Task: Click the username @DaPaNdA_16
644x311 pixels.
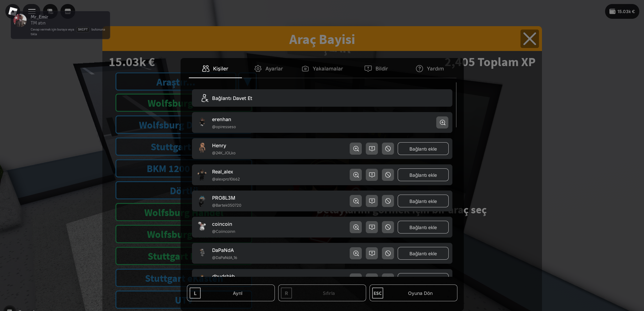Action: tap(225, 258)
